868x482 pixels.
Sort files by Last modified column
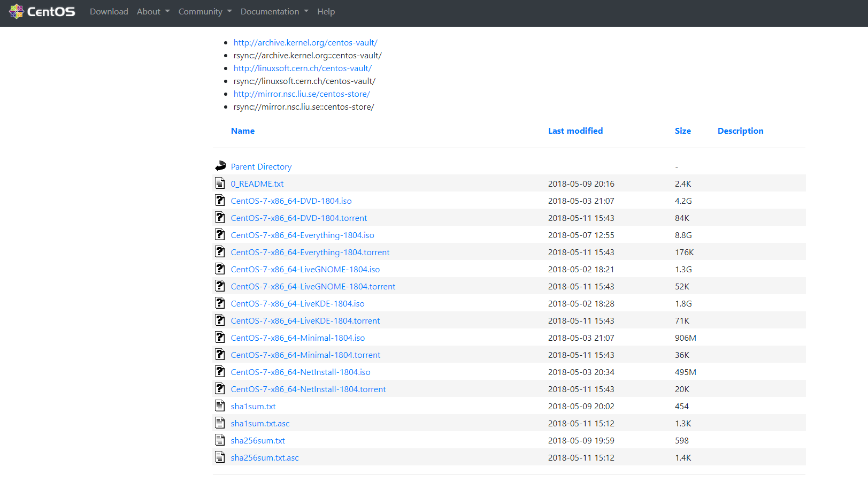point(575,131)
